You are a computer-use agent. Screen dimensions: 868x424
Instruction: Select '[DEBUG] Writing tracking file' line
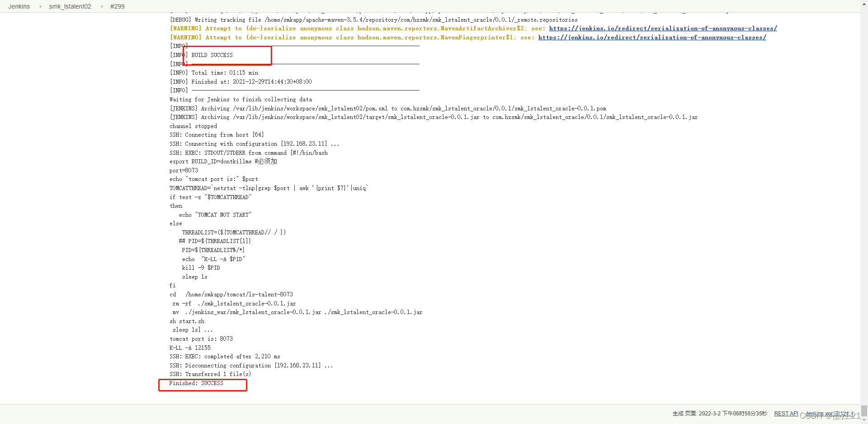click(x=373, y=20)
